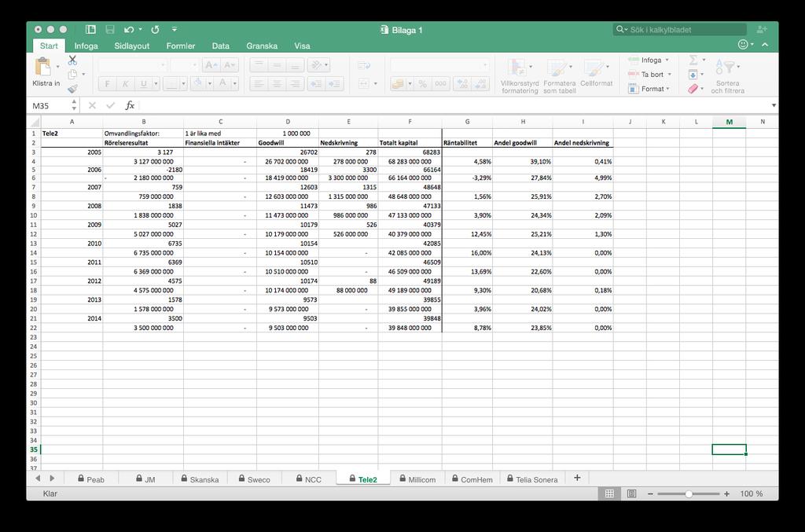The image size is (805, 532).
Task: Click the scissors cut icon
Action: (x=72, y=61)
